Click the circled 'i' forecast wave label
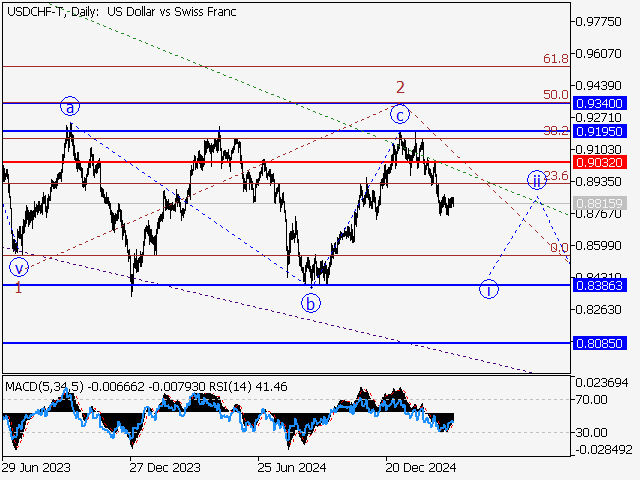 tap(489, 289)
